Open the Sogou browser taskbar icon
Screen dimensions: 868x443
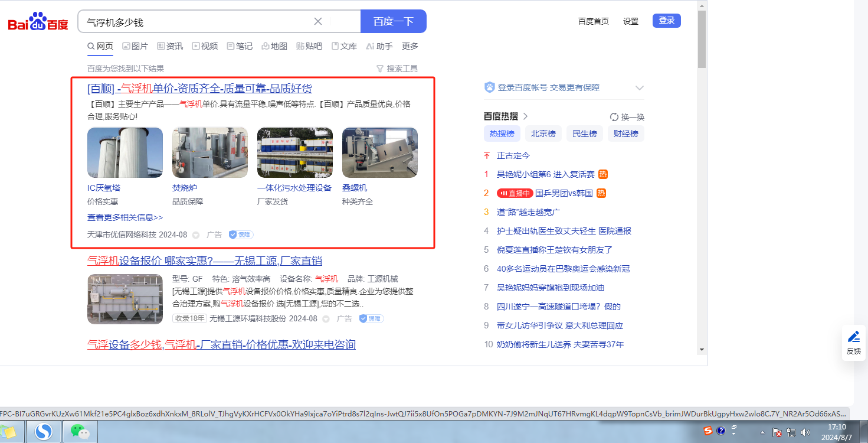pyautogui.click(x=44, y=432)
